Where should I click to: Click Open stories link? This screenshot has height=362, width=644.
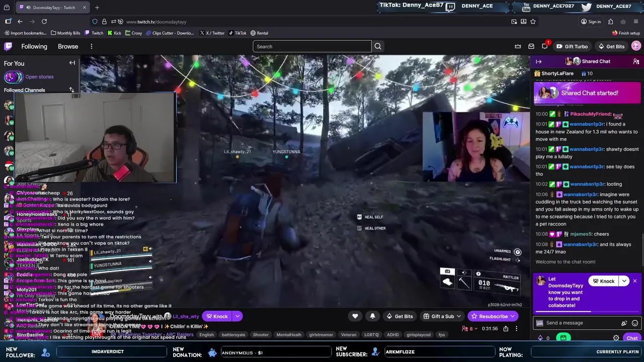point(39,77)
